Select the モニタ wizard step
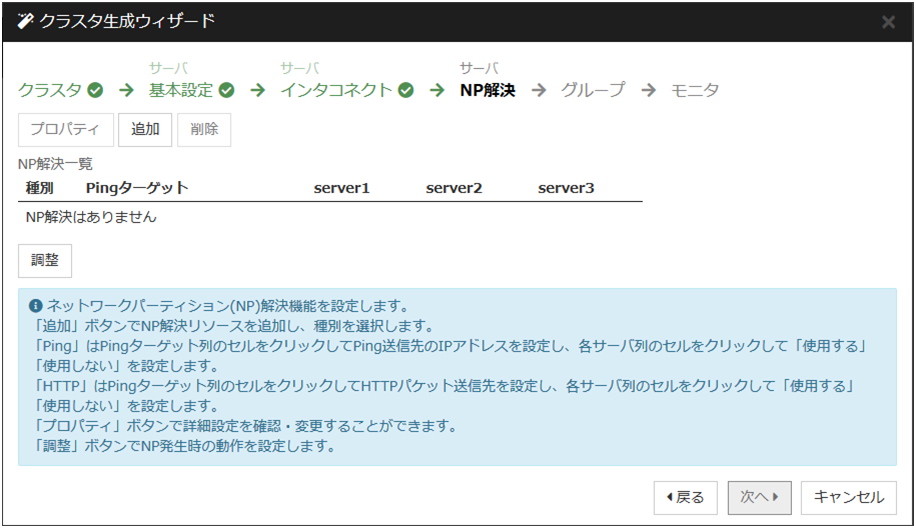The height and width of the screenshot is (528, 916). pyautogui.click(x=695, y=90)
